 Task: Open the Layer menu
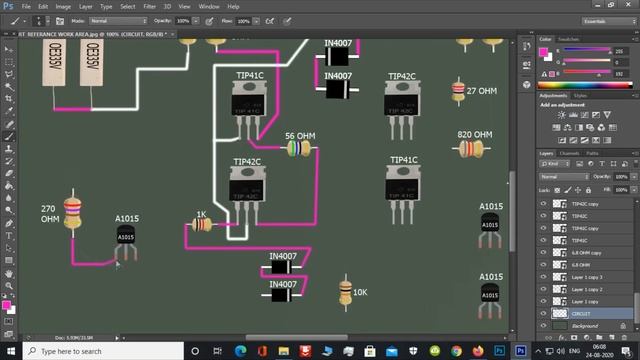click(85, 7)
